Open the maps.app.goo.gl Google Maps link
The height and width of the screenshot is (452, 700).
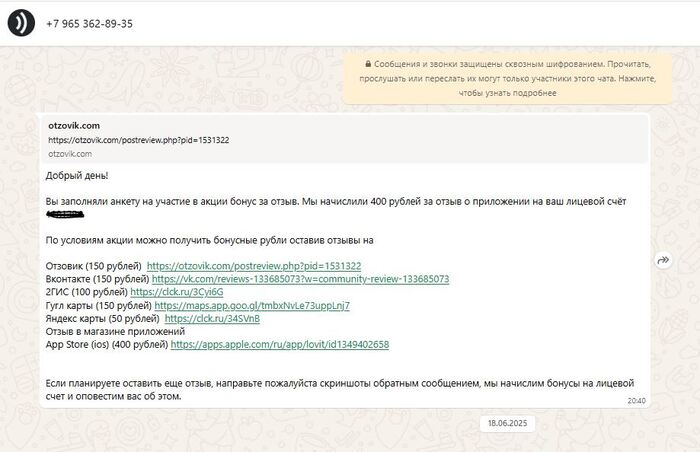click(252, 306)
